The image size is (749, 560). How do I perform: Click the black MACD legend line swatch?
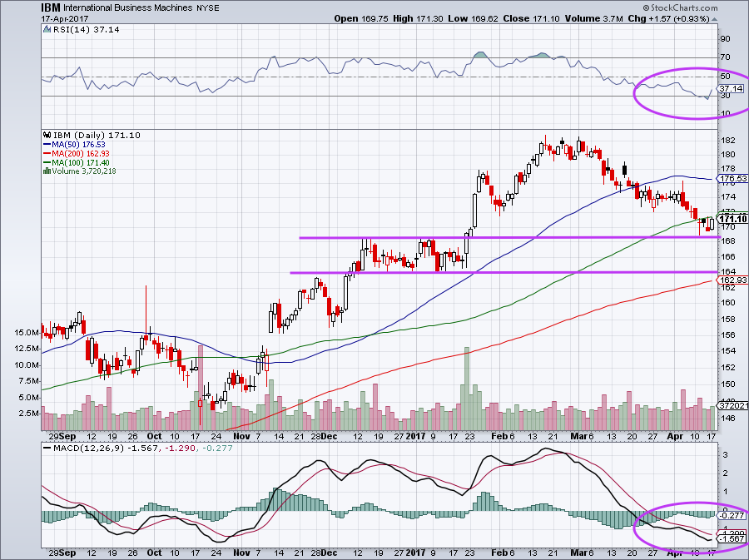click(x=47, y=448)
